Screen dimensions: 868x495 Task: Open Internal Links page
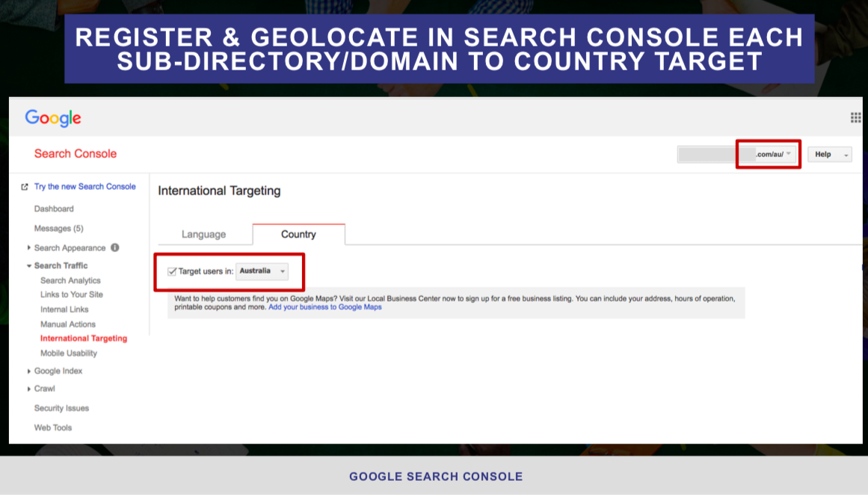click(x=64, y=310)
